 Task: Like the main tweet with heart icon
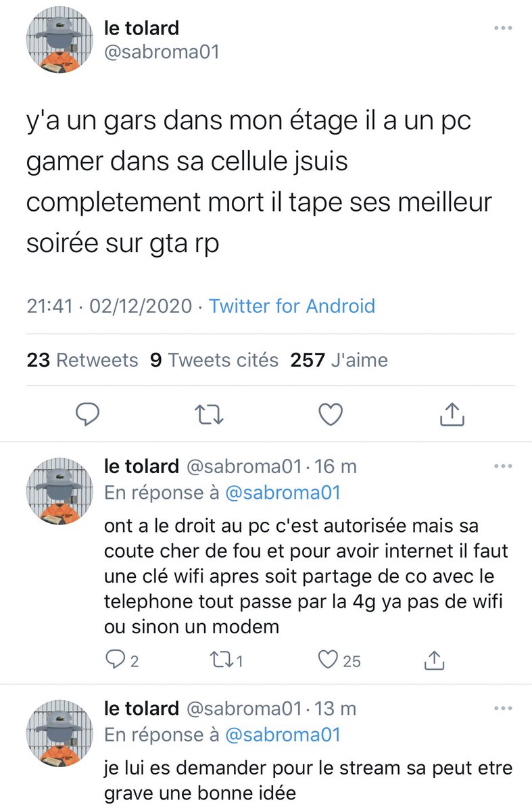point(331,415)
